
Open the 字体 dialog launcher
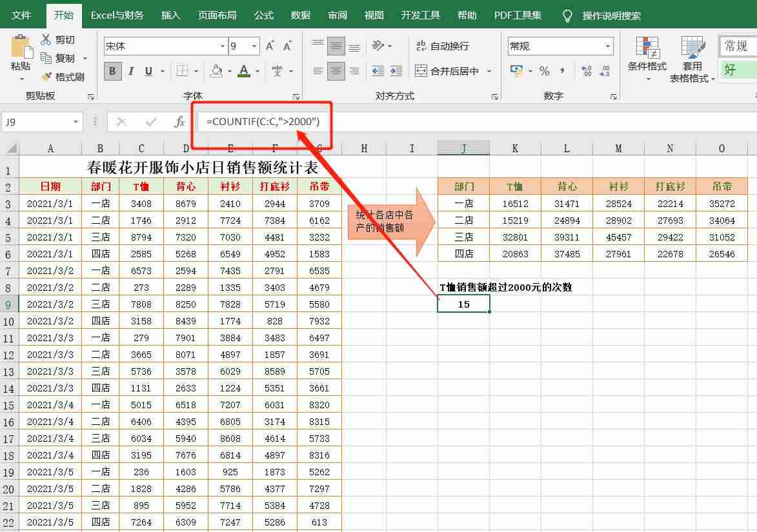pos(296,97)
